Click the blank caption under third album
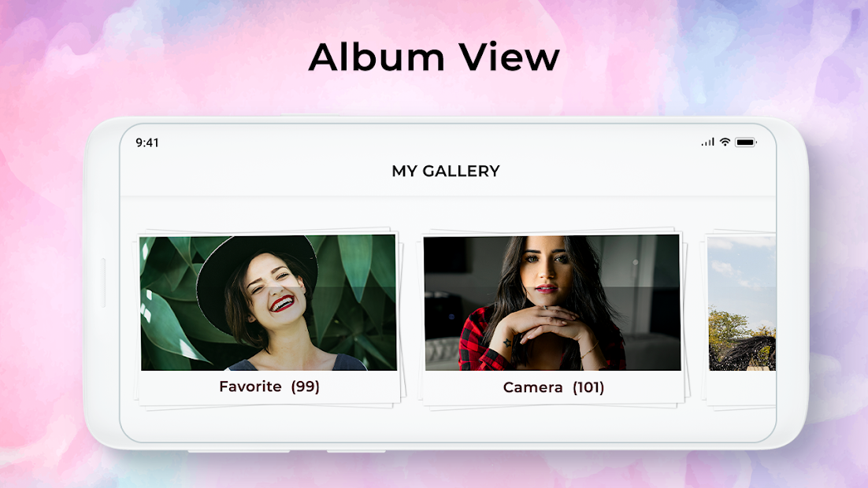The image size is (868, 488). pos(742,387)
